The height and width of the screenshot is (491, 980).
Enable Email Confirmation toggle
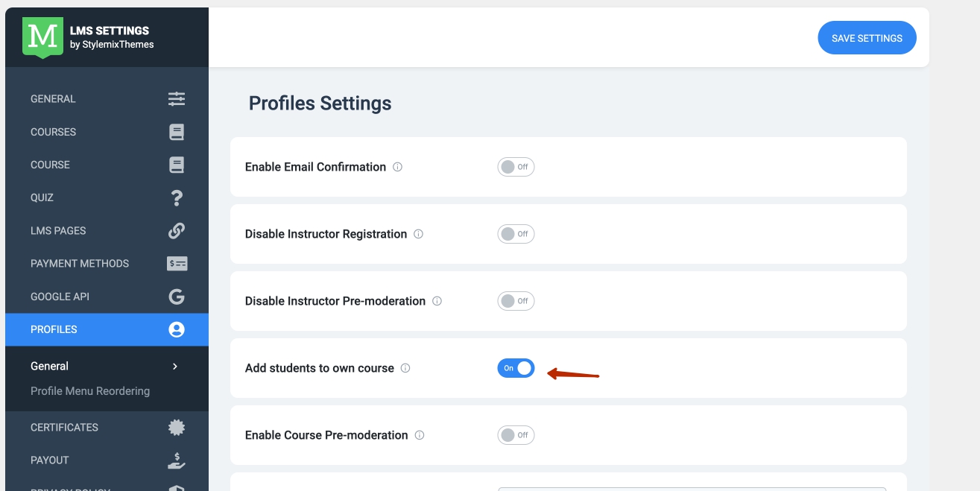(x=516, y=167)
